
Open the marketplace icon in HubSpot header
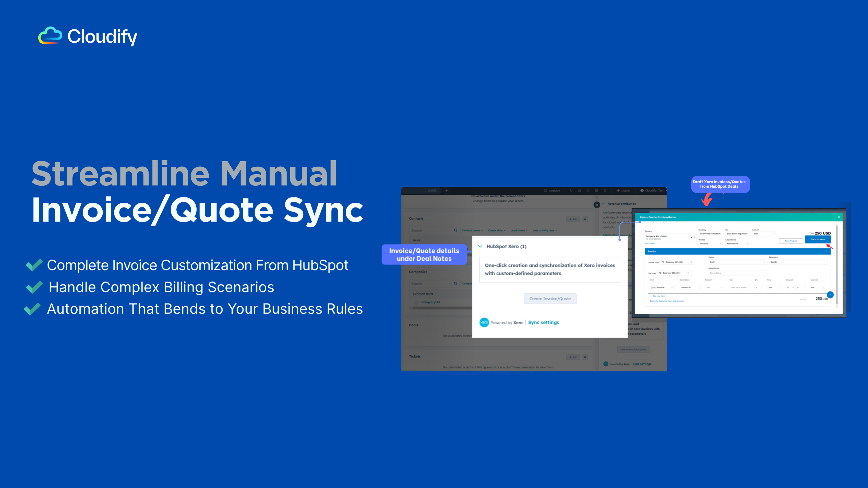(579, 191)
